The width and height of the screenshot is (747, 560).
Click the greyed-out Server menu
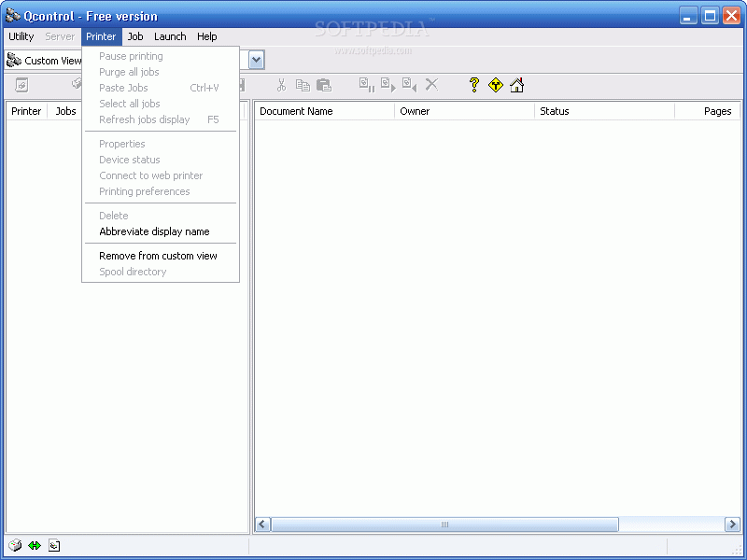tap(60, 36)
